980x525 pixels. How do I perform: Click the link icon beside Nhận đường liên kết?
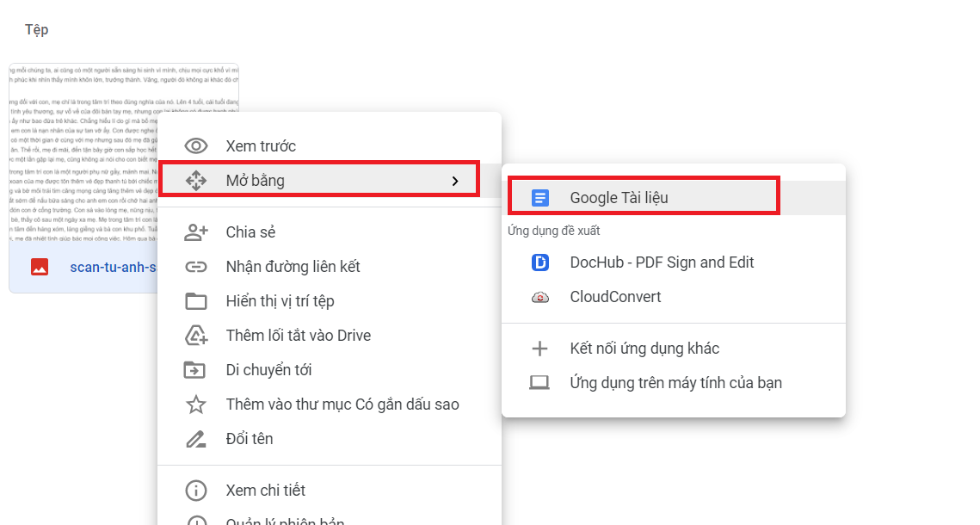click(x=196, y=267)
